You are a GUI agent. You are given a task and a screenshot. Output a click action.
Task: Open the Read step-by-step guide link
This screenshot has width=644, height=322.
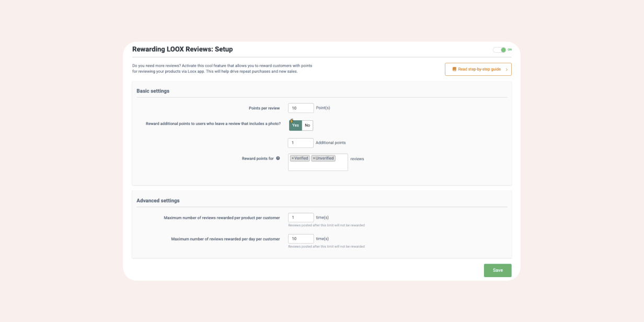479,69
